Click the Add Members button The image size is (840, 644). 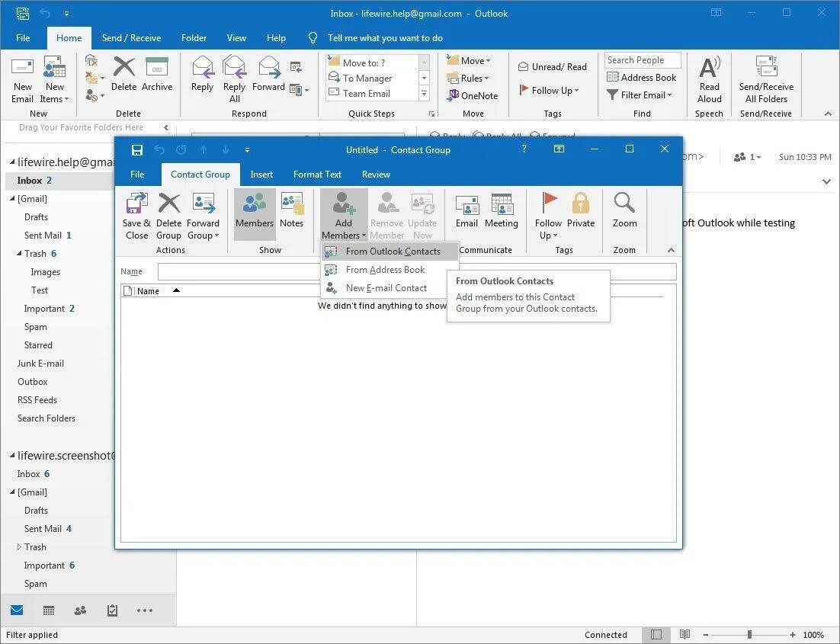pos(343,215)
